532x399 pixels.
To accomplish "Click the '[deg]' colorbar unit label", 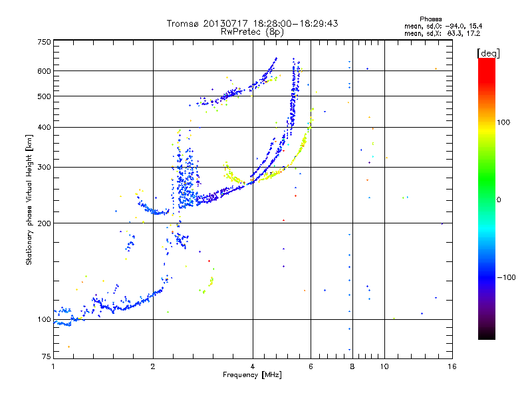I will (x=488, y=53).
